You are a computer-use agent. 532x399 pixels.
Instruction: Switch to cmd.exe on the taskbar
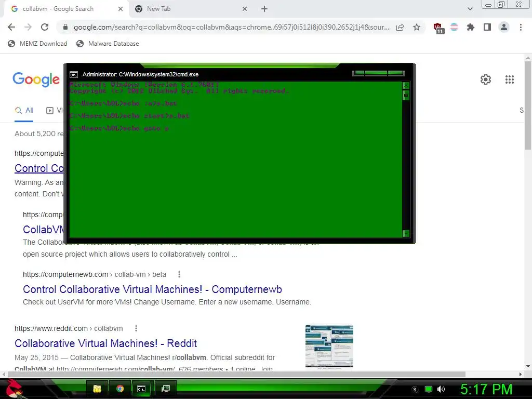point(141,389)
